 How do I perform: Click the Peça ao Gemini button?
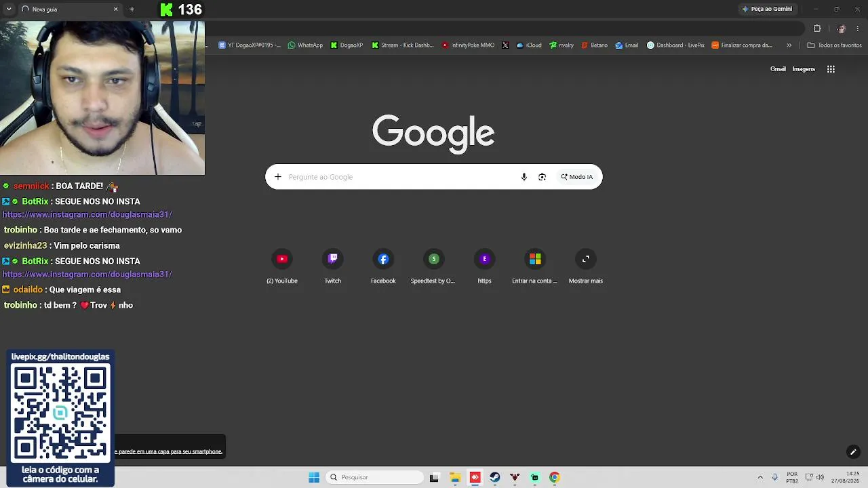coord(767,9)
